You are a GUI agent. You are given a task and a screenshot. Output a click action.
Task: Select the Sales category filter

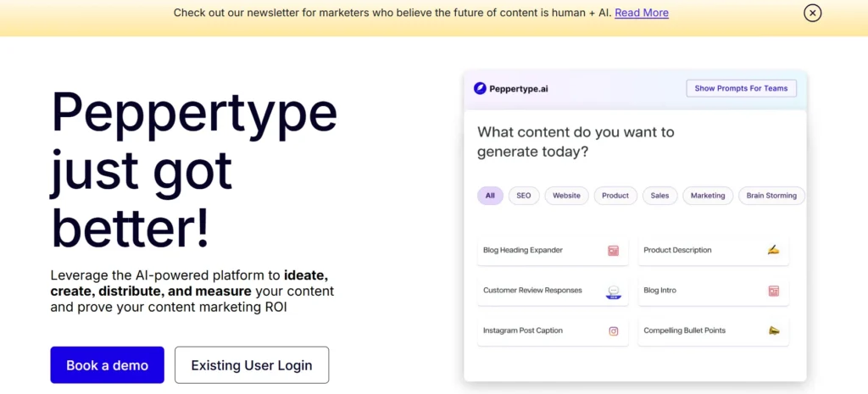pyautogui.click(x=659, y=196)
